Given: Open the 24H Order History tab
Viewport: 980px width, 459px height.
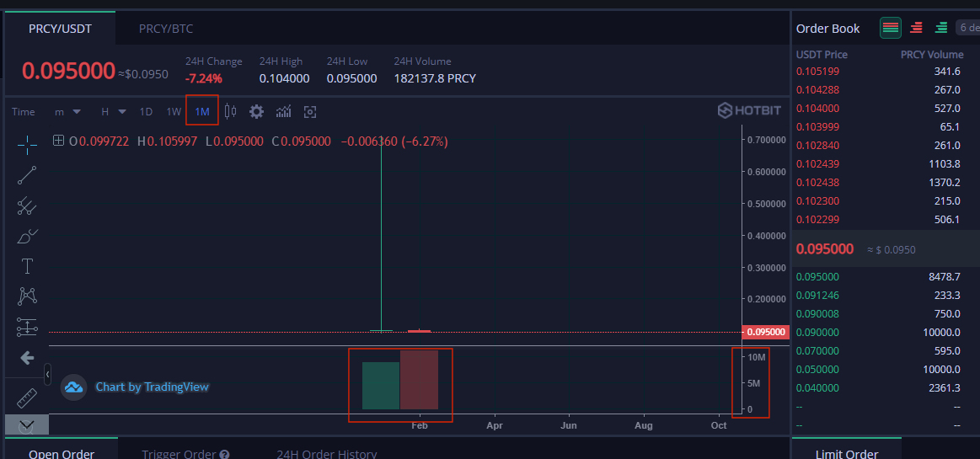Looking at the screenshot, I should click(327, 454).
